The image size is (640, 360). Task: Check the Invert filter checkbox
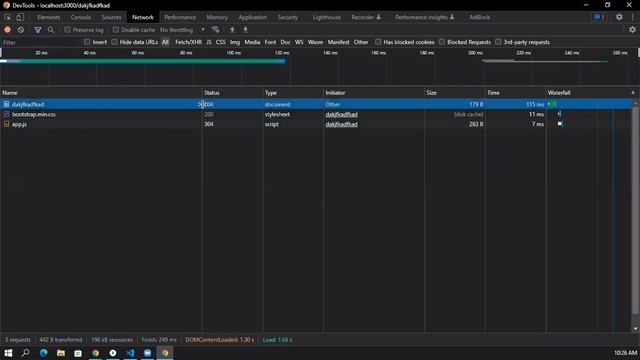tap(87, 42)
